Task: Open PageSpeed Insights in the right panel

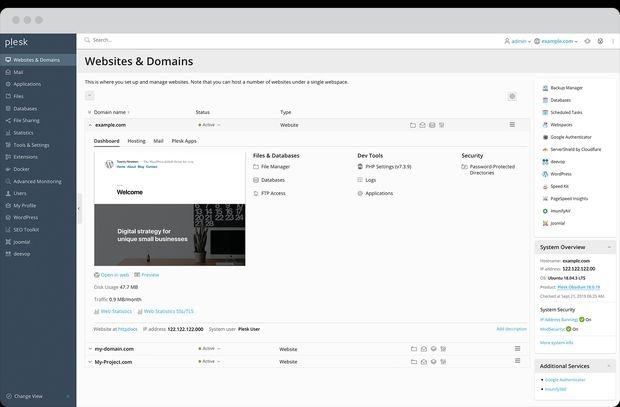Action: pos(570,199)
